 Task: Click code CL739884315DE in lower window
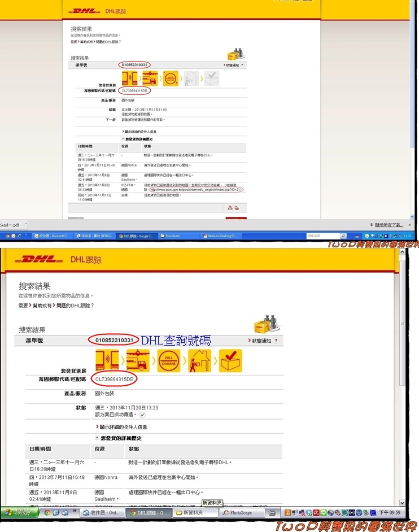click(114, 380)
